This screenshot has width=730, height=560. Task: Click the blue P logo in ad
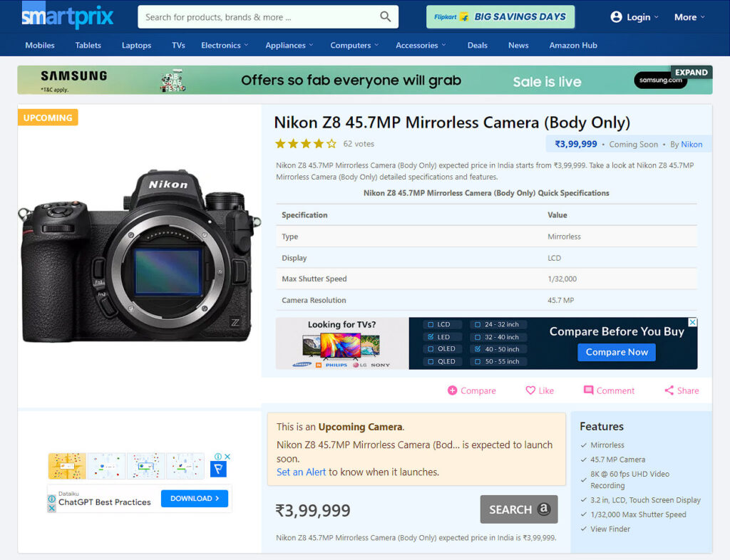point(218,469)
